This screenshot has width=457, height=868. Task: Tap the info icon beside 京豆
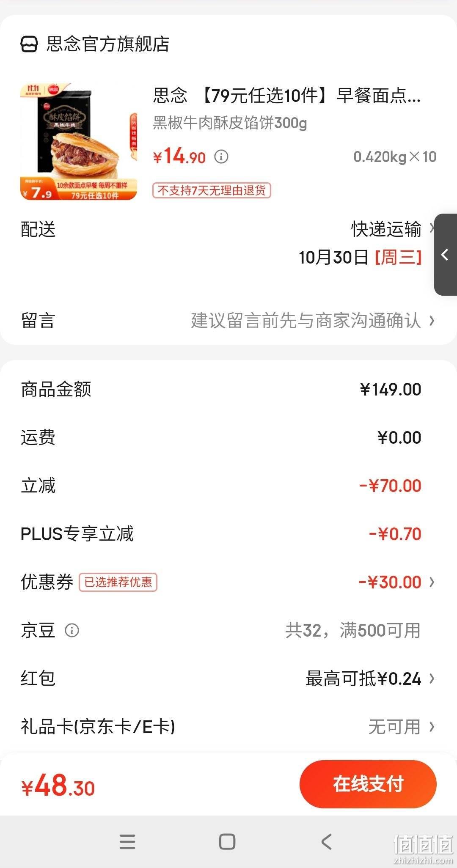[72, 630]
